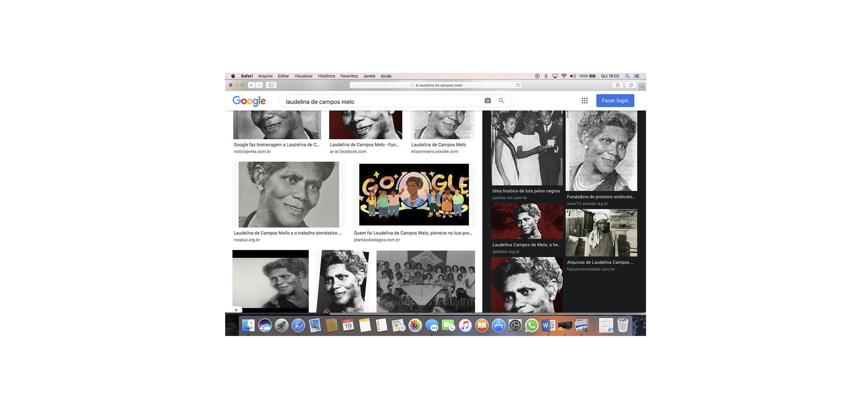This screenshot has width=868, height=407.
Task: Open the Safari application menu
Action: pyautogui.click(x=247, y=76)
